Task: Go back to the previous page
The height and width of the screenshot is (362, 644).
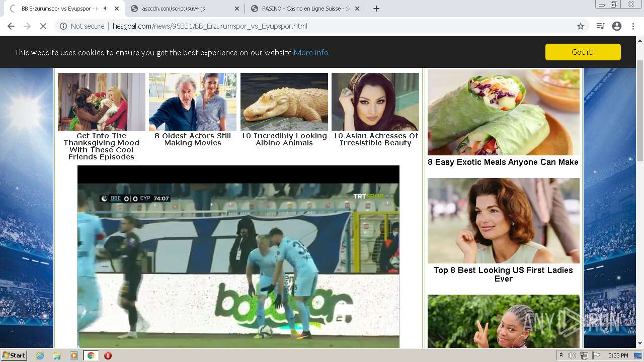Action: [x=11, y=26]
